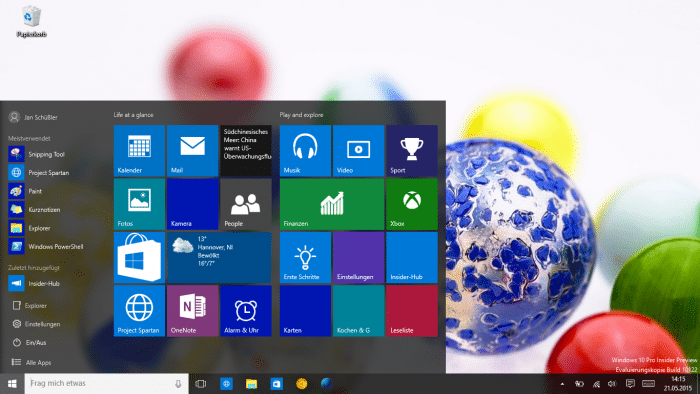700x394 pixels.
Task: Open File Explorer on the taskbar
Action: click(x=251, y=384)
